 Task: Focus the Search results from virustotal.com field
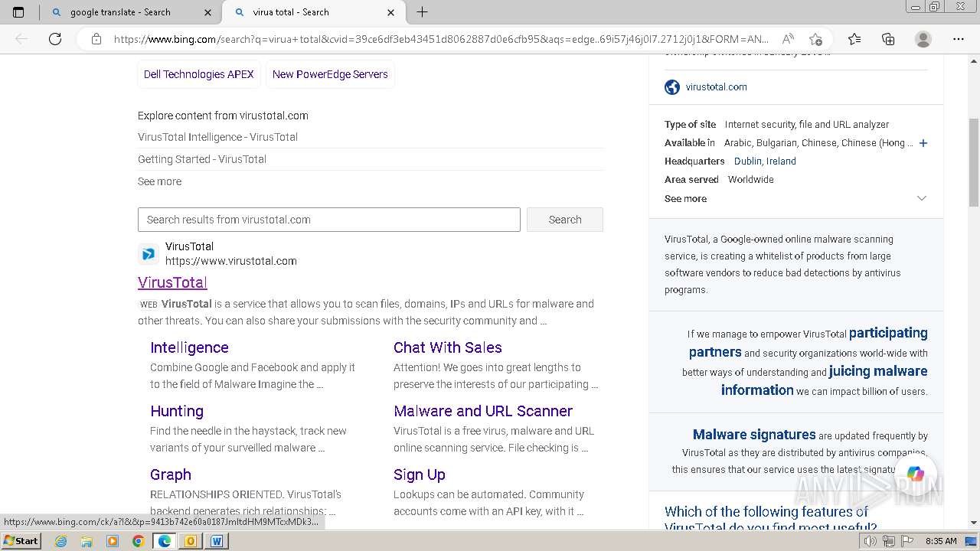tap(329, 220)
